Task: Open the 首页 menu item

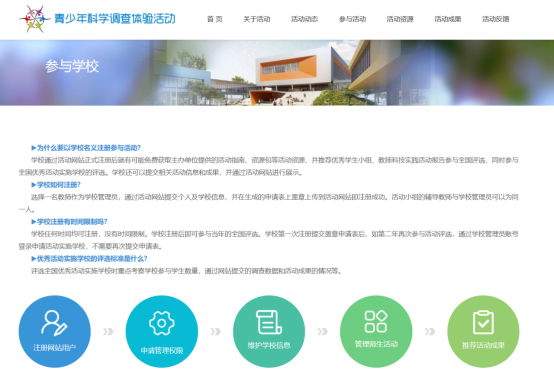Action: 215,19
